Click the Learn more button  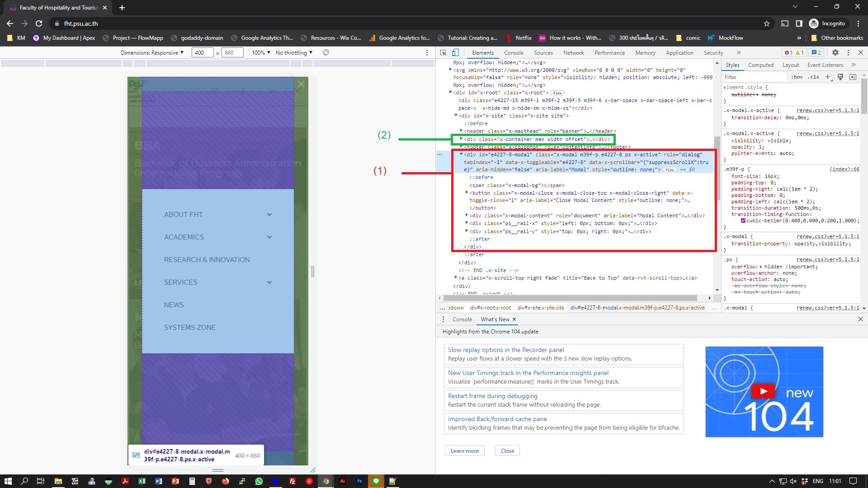[464, 450]
